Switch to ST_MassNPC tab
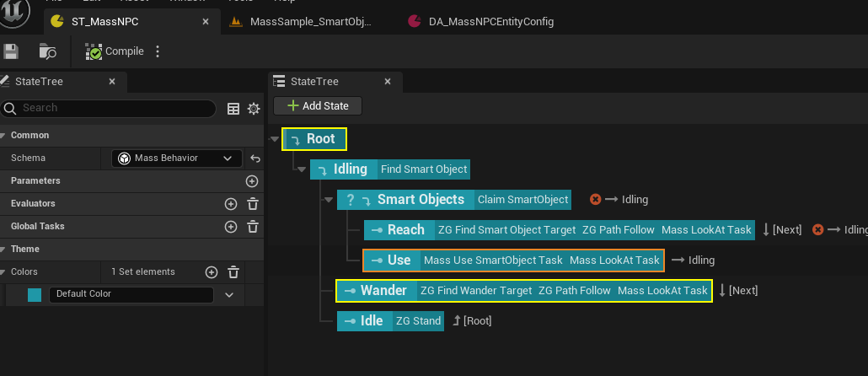 tap(105, 22)
